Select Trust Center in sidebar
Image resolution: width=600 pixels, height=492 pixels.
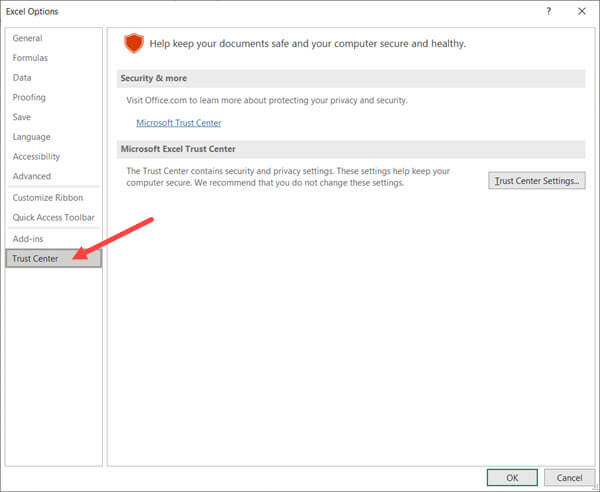point(36,259)
